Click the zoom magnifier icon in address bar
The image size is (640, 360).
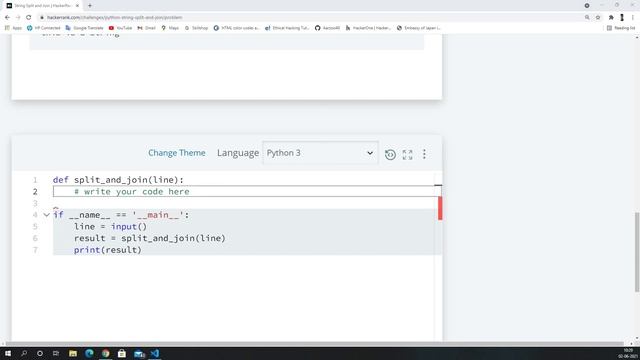pyautogui.click(x=587, y=18)
